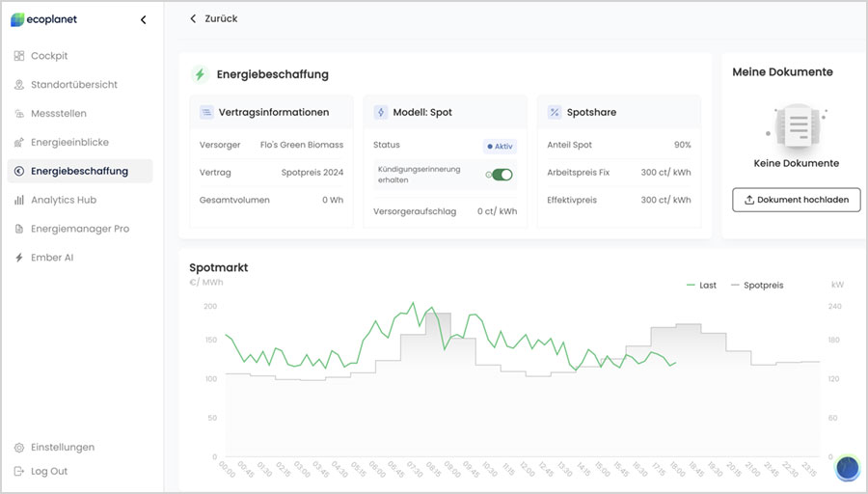Collapse the sidebar with the chevron arrow
The width and height of the screenshot is (868, 494).
click(144, 20)
